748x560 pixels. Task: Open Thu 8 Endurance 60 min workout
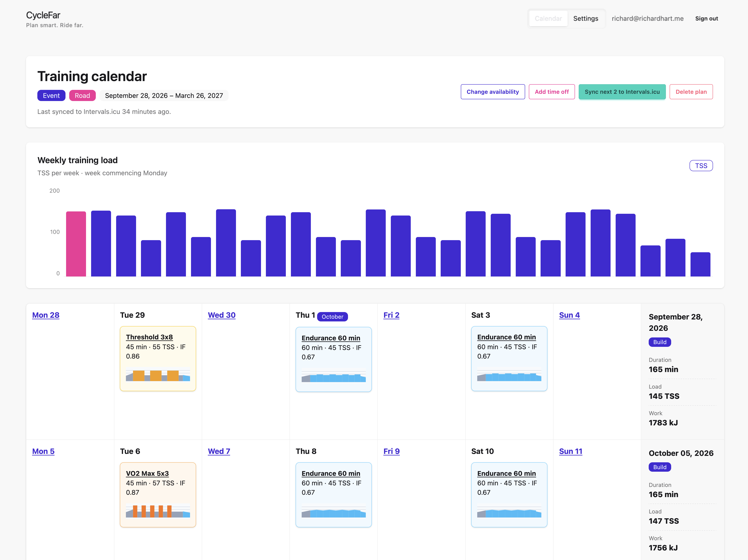pyautogui.click(x=331, y=473)
